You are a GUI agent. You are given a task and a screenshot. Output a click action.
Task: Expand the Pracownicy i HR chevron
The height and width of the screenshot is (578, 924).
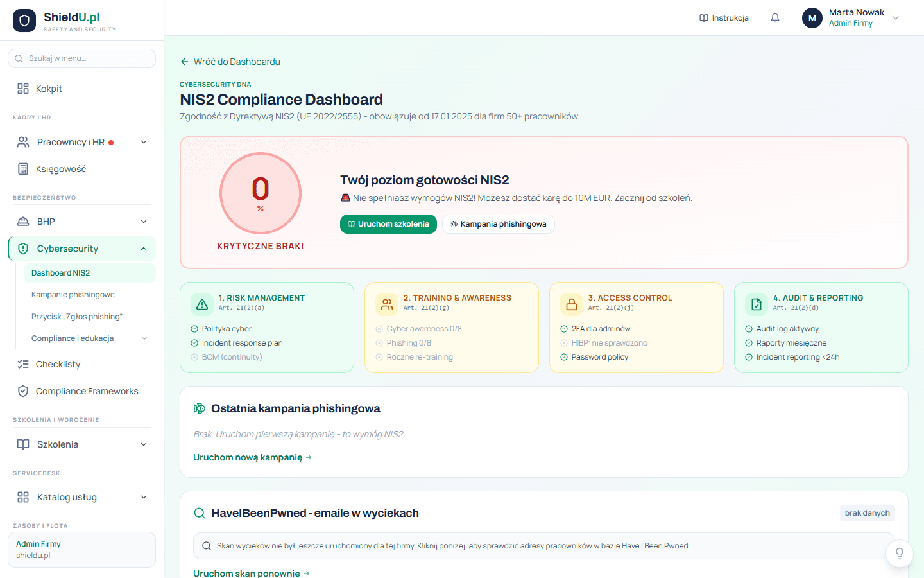(144, 142)
